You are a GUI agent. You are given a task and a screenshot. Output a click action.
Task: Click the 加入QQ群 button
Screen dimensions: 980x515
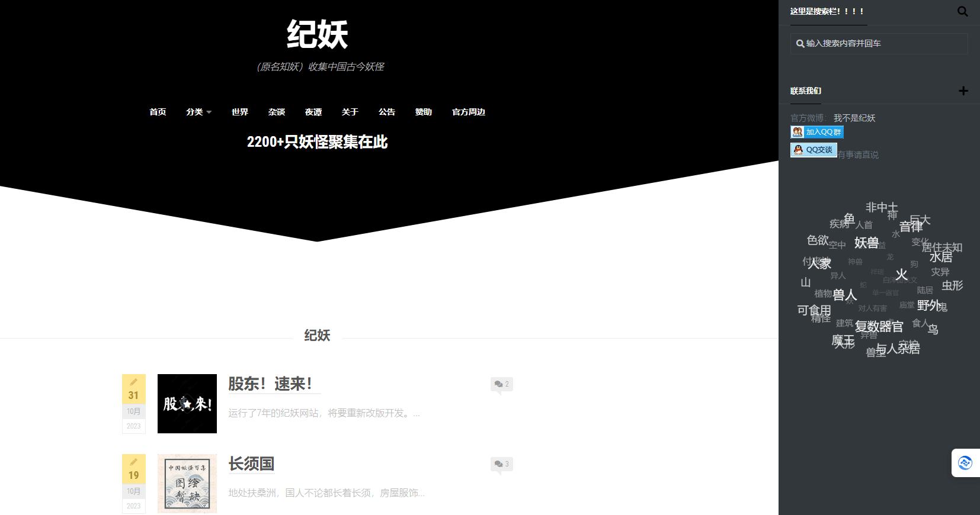[x=816, y=132]
